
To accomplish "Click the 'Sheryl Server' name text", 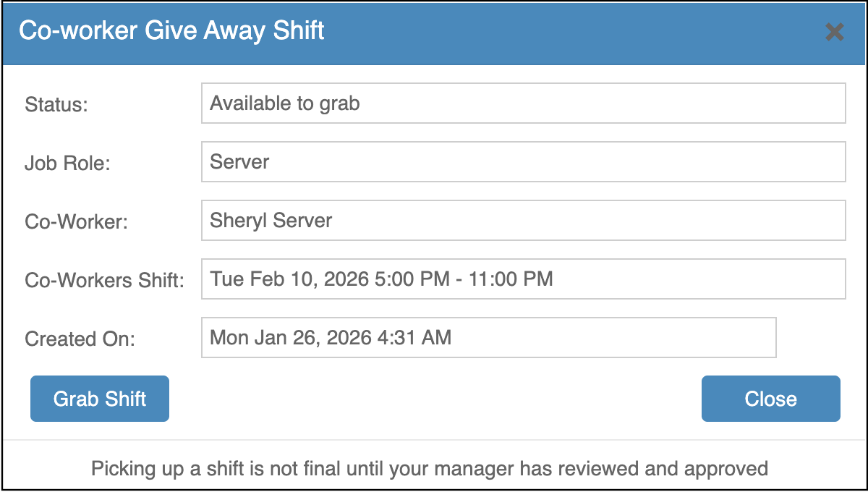I will pos(271,221).
